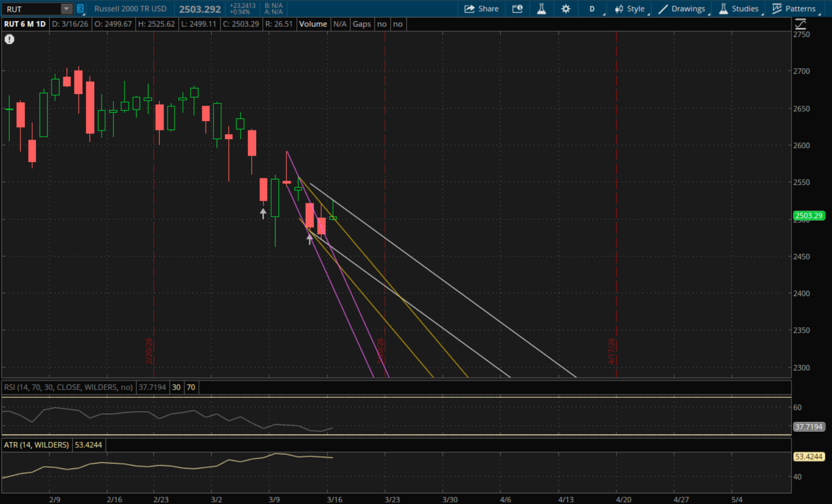Screen dimensions: 832x504
Task: Click the price axis scale icon above 2750
Action: pyautogui.click(x=800, y=24)
